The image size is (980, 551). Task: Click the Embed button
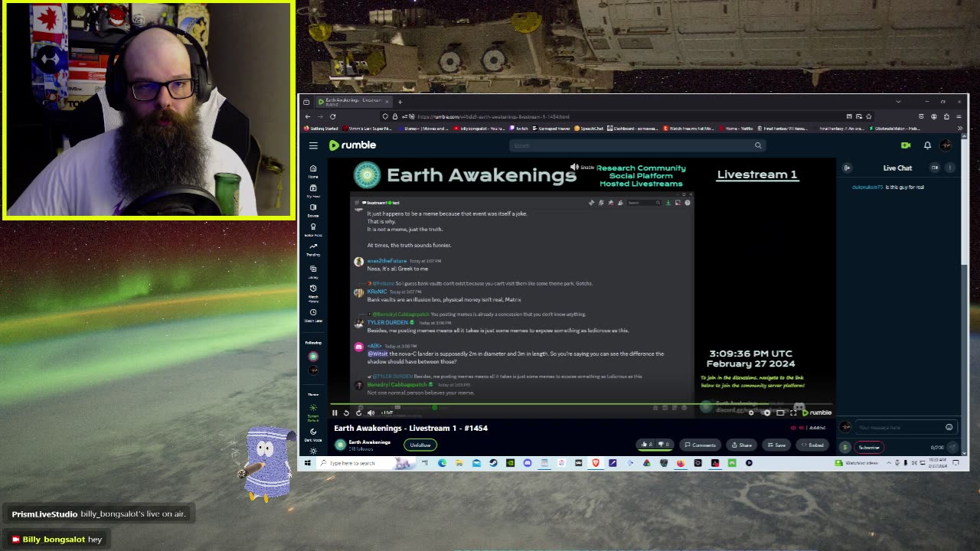point(812,445)
